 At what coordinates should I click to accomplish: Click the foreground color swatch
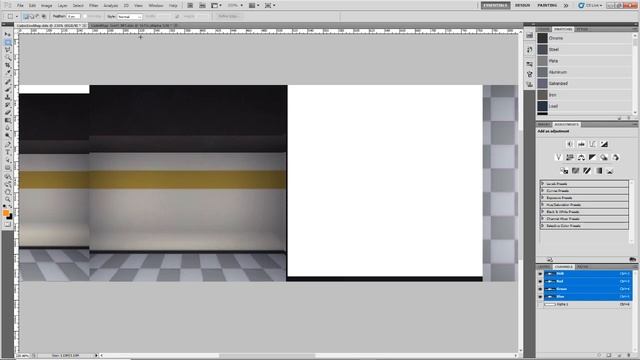[6, 213]
